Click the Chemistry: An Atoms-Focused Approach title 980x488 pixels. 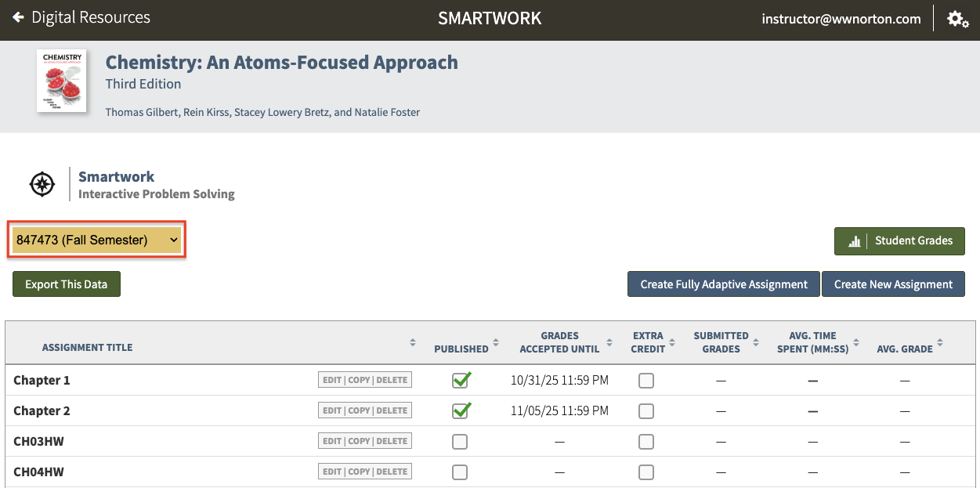pos(282,62)
